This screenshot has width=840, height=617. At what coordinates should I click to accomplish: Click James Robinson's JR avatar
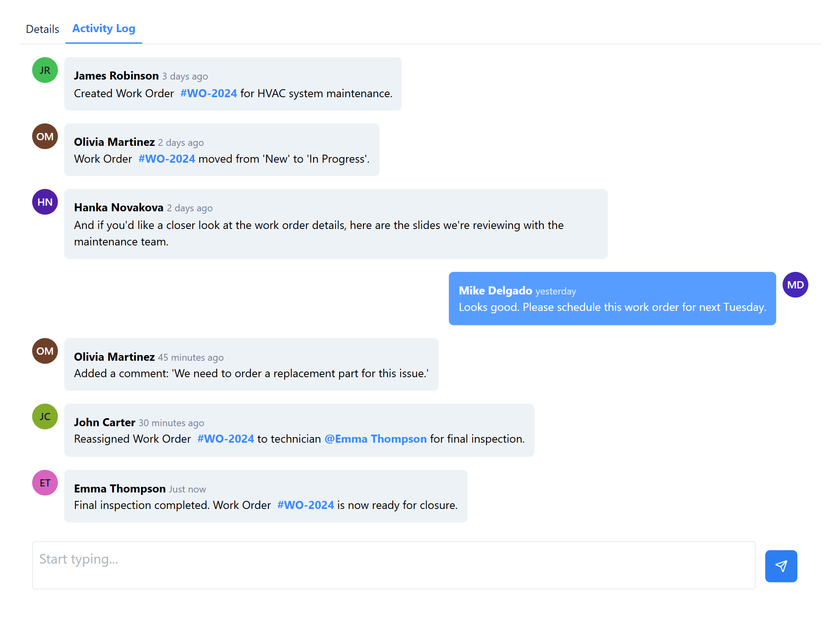click(45, 70)
